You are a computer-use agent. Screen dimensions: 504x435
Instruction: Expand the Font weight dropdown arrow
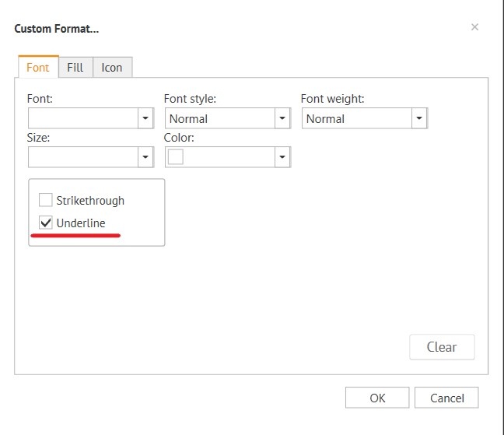[419, 118]
